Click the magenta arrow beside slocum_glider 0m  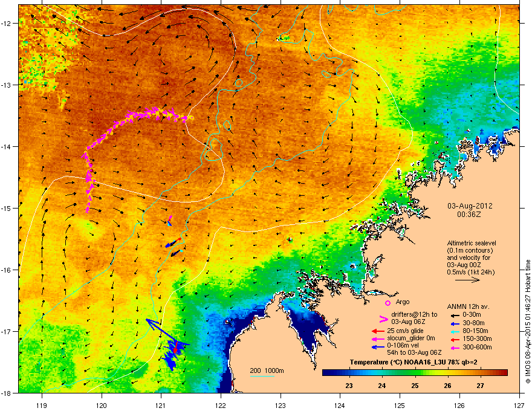[x=378, y=338]
